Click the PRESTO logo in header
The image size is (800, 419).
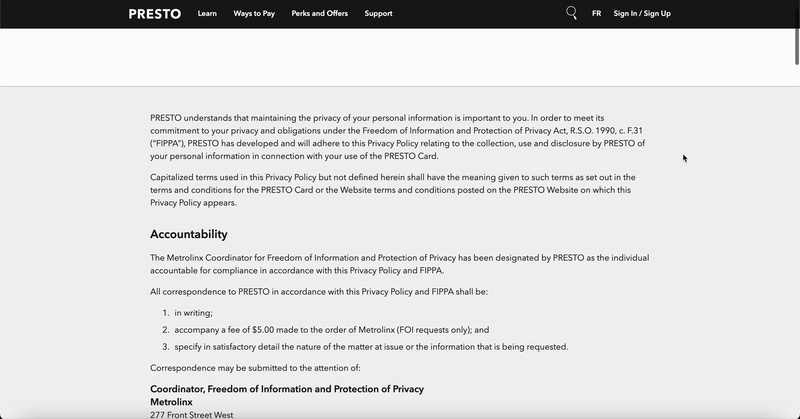[155, 14]
